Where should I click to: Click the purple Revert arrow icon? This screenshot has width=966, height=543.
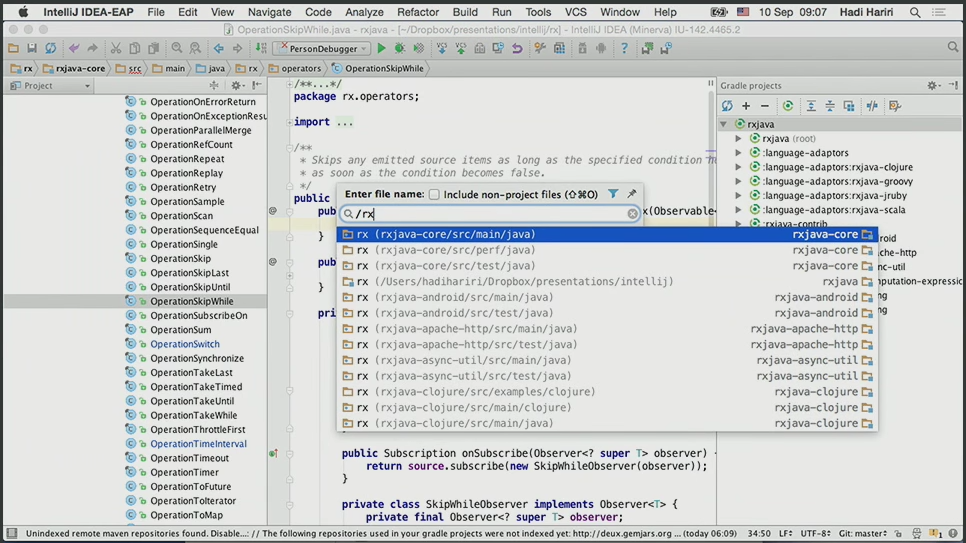coord(517,48)
